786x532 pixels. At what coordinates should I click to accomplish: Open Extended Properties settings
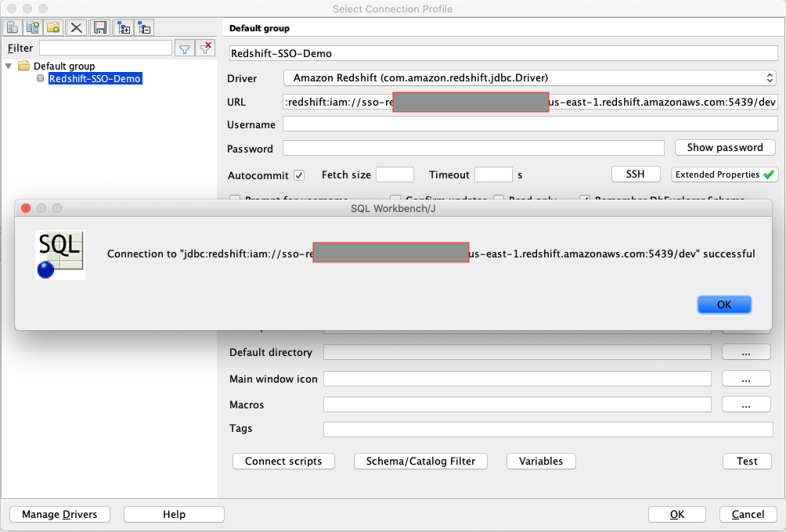click(724, 174)
